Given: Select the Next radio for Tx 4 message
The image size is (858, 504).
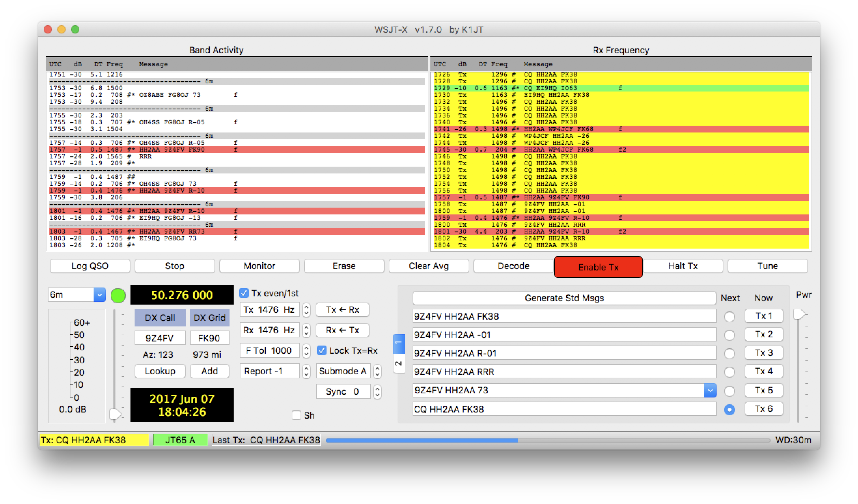Looking at the screenshot, I should (x=729, y=372).
